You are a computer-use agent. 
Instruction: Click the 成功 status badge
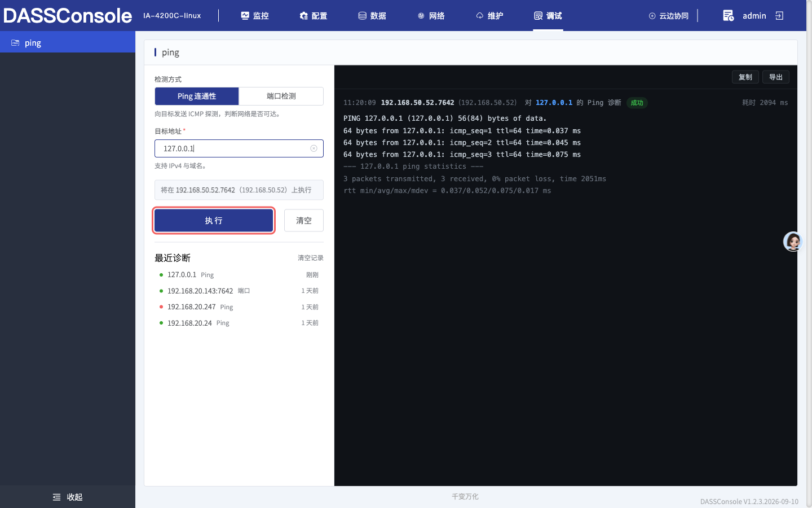tap(637, 103)
